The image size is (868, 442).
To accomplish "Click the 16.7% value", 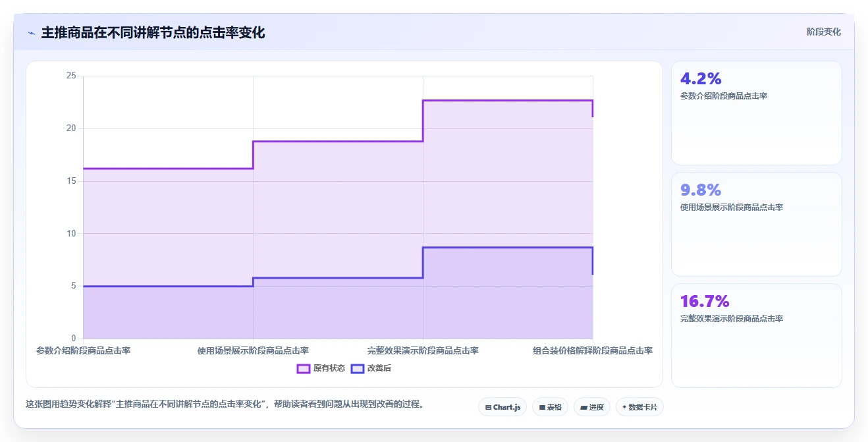I will (705, 302).
